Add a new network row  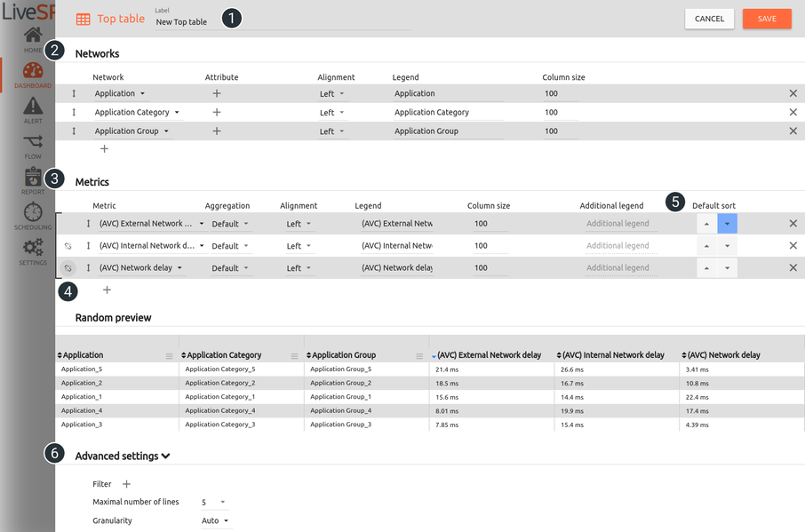(x=104, y=149)
